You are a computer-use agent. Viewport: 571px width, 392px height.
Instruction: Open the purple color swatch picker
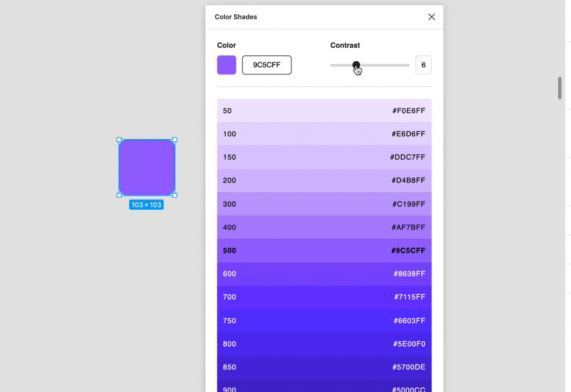pos(226,65)
